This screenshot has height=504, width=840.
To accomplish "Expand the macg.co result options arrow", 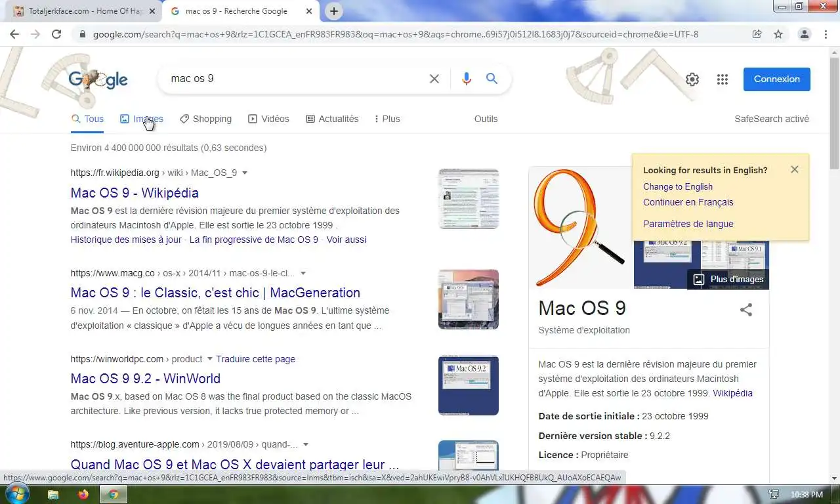I will (303, 273).
